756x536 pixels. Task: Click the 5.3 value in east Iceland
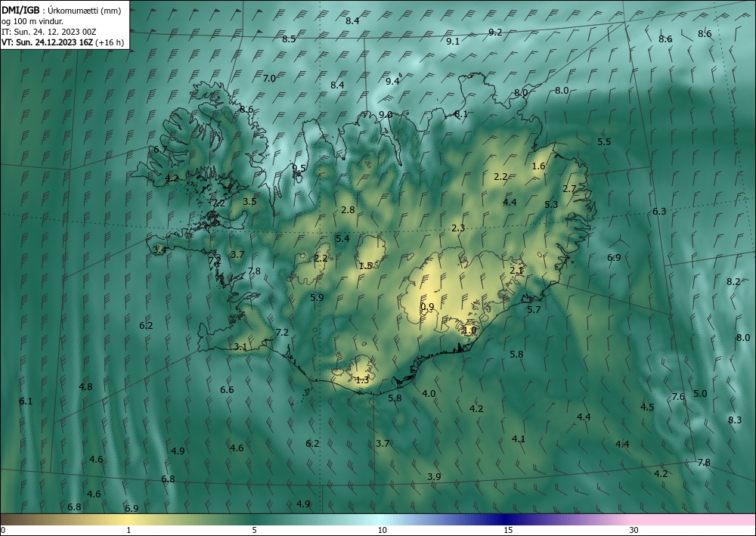point(551,204)
